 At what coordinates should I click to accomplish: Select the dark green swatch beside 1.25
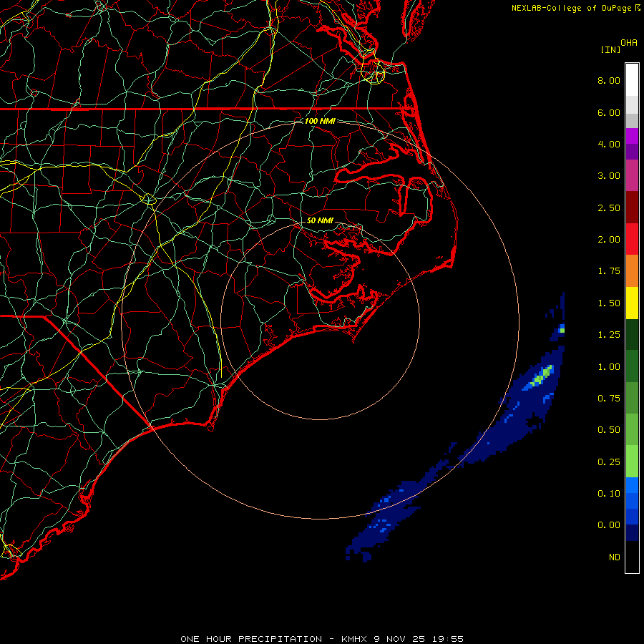pos(632,334)
